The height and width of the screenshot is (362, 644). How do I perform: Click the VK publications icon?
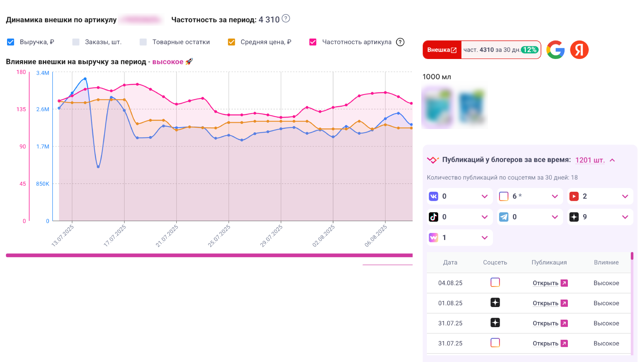point(433,196)
